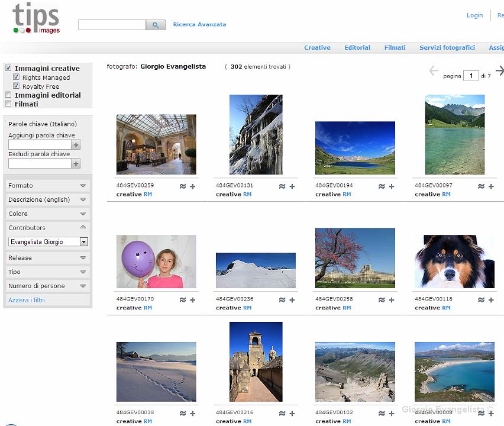Uncheck the Rights Managed checkbox

17,77
